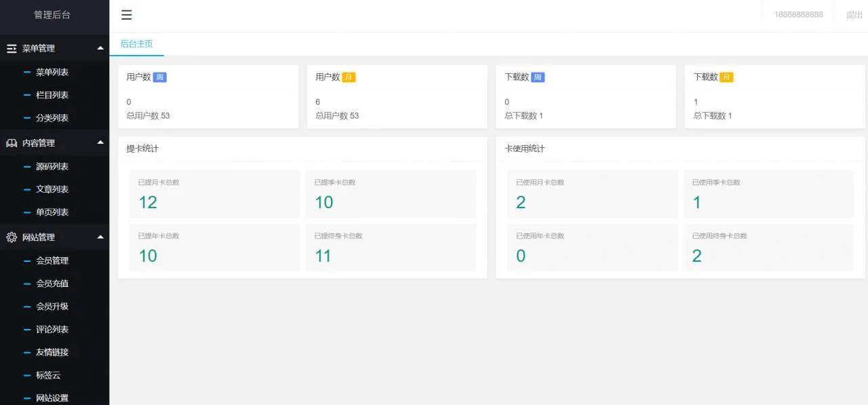This screenshot has width=868, height=405.
Task: Click the 网站管理 gear icon
Action: pyautogui.click(x=12, y=237)
